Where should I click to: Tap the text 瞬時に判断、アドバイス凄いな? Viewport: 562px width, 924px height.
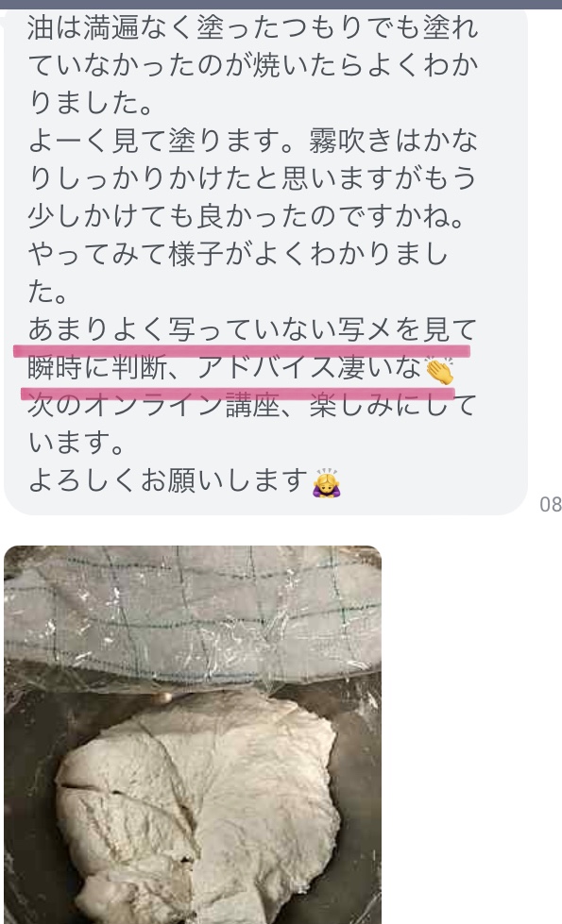[x=225, y=368]
